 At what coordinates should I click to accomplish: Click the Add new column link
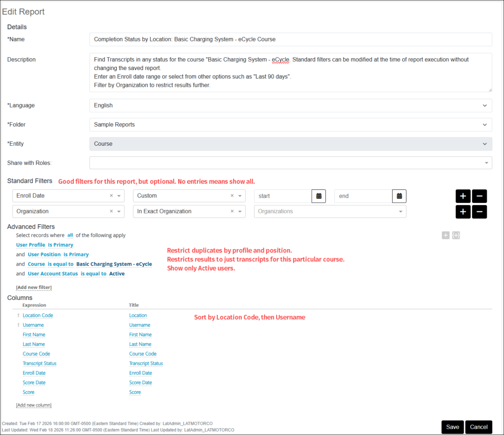click(33, 405)
